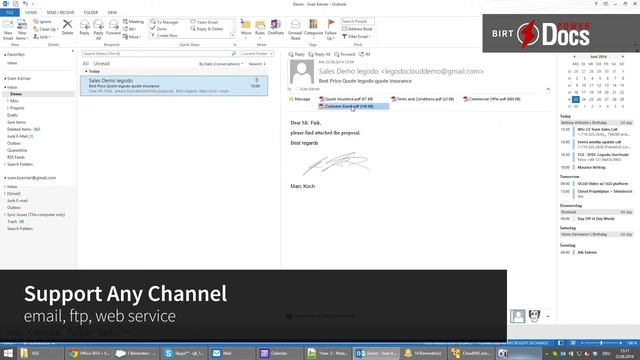640x360 pixels.
Task: Click the Meeting reply button
Action: pos(133,22)
